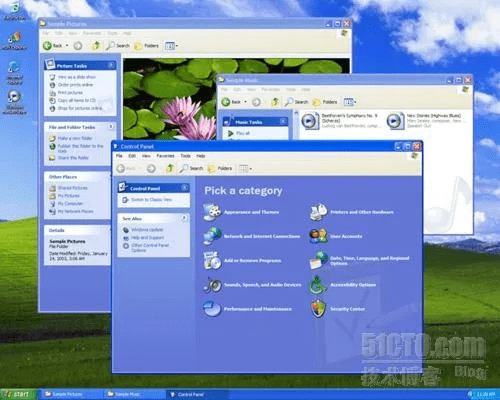Open Tools menu in Control Panel

(x=185, y=156)
